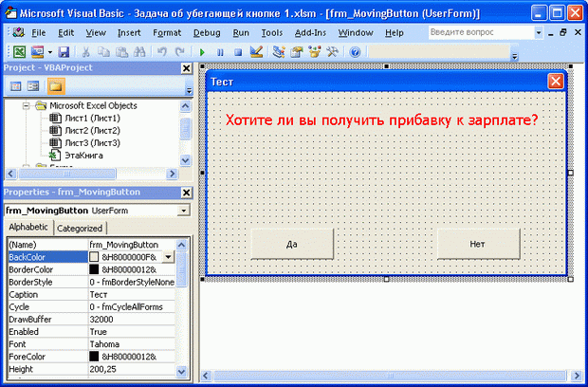Viewport: 588px width, 387px height.
Task: Click the blue Help question mark icon
Action: pyautogui.click(x=355, y=51)
